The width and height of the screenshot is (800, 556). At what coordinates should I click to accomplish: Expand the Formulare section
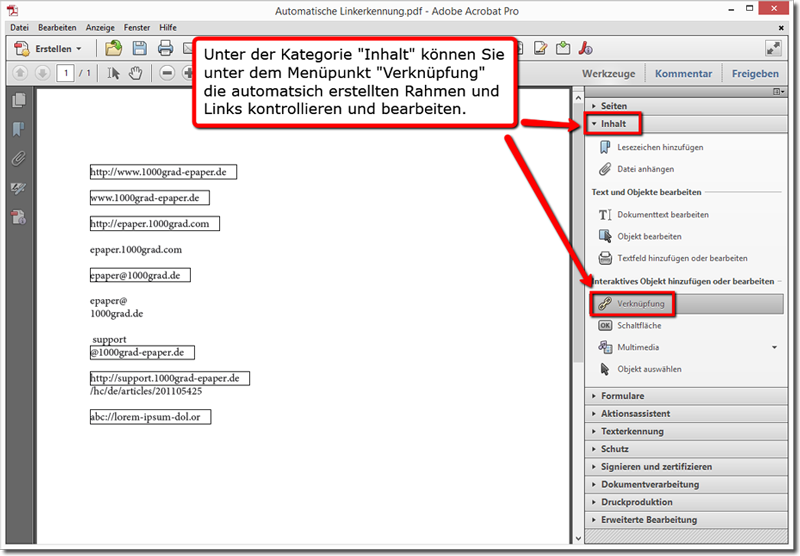tap(686, 396)
